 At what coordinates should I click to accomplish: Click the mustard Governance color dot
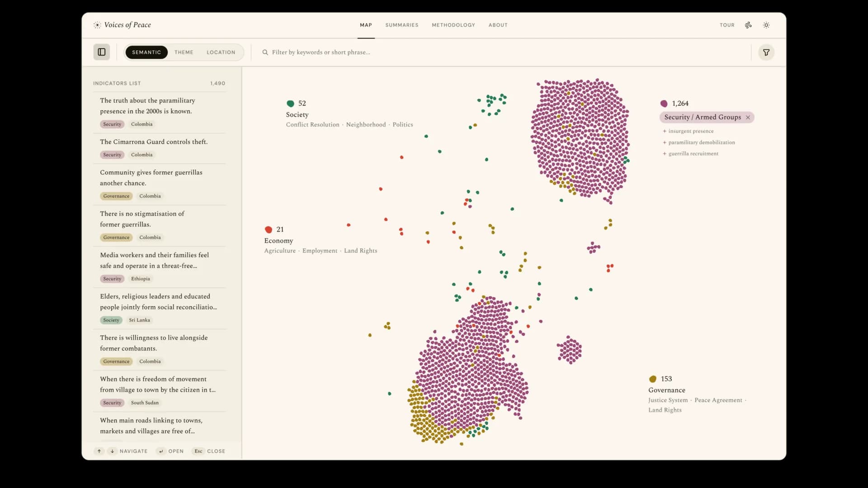point(653,379)
